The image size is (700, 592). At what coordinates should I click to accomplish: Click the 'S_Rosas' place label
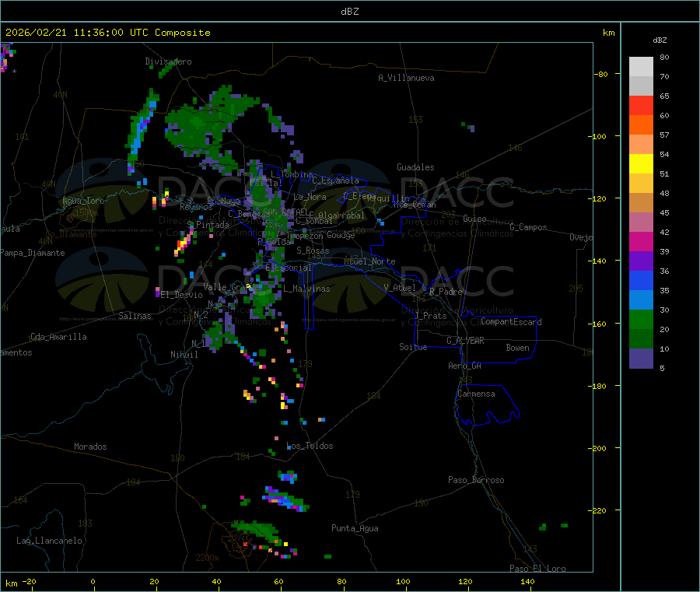tap(313, 250)
